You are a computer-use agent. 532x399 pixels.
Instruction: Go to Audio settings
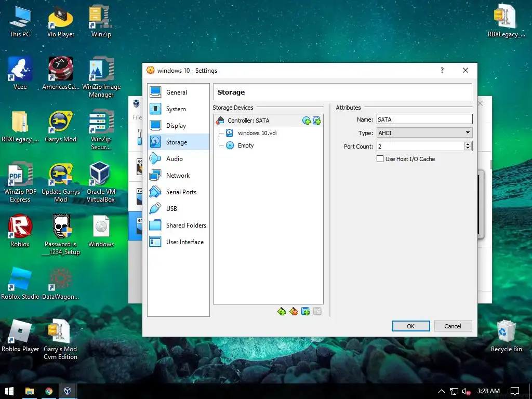(x=178, y=159)
